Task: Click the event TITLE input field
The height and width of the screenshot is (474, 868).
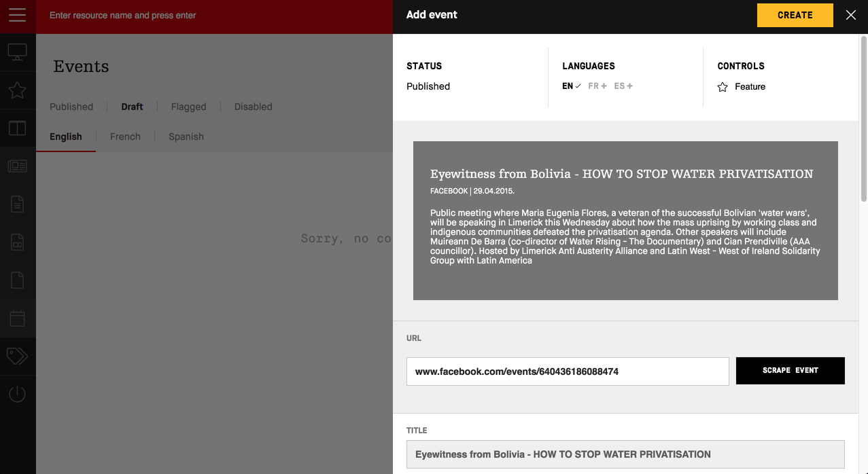Action: pyautogui.click(x=625, y=454)
